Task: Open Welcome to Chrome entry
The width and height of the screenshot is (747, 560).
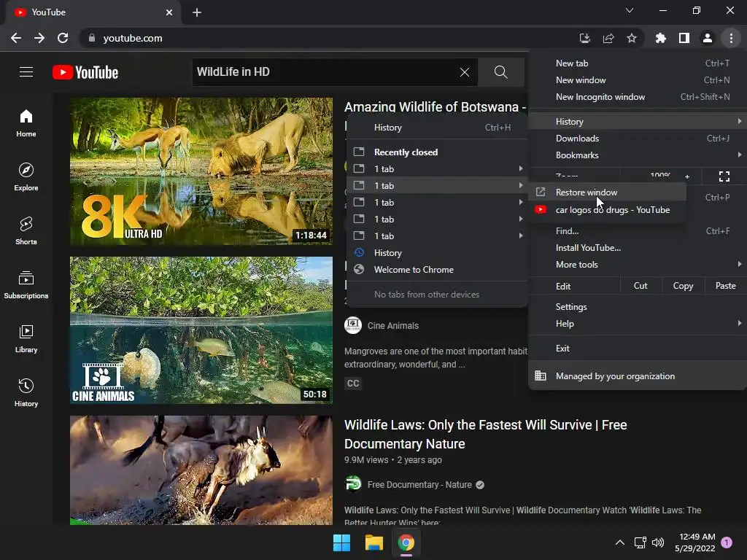Action: [x=437, y=270]
